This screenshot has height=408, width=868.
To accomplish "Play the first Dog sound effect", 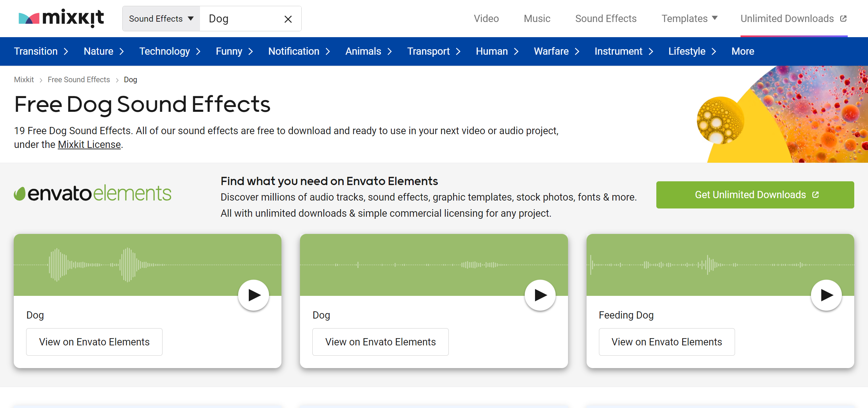I will tap(254, 294).
